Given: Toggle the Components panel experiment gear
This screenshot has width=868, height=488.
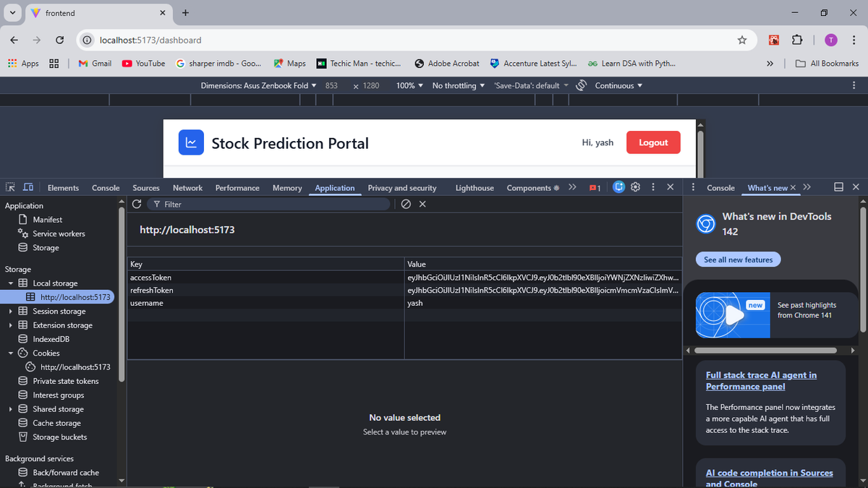Looking at the screenshot, I should point(557,187).
